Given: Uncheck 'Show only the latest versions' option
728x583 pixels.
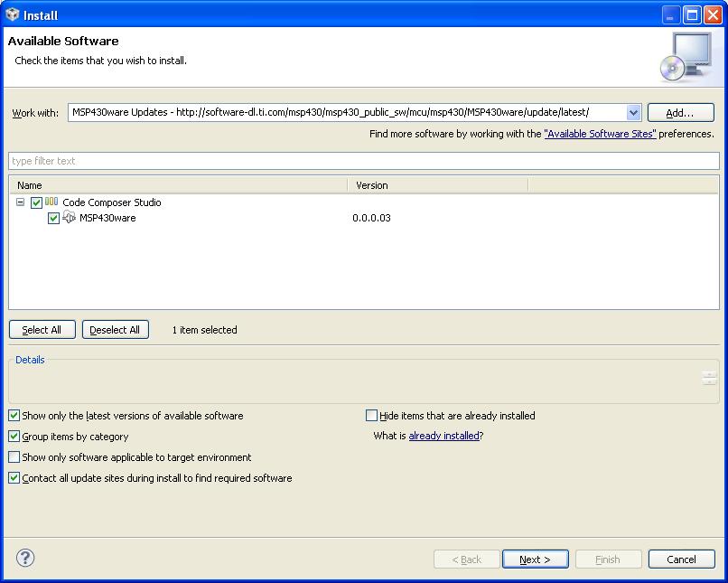Looking at the screenshot, I should [14, 415].
